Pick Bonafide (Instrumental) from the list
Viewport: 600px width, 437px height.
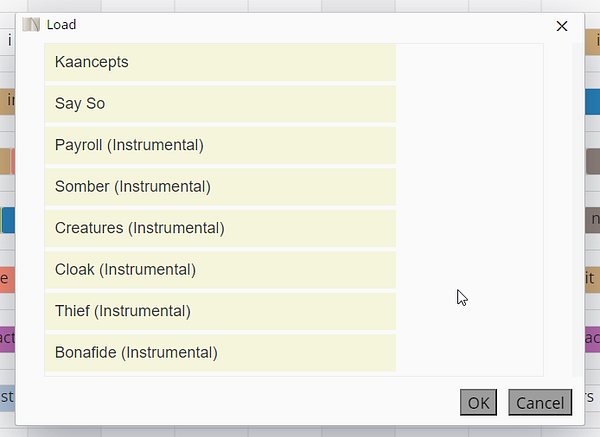click(220, 352)
